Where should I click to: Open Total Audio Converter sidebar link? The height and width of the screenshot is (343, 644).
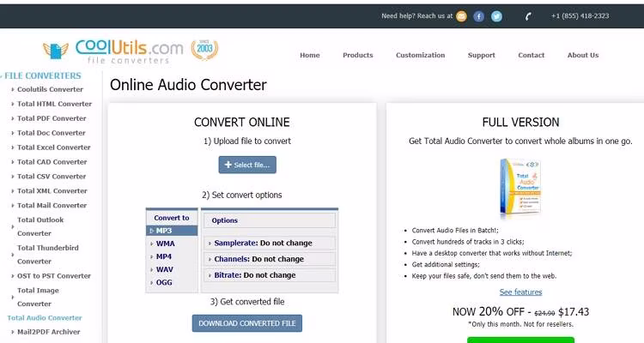[45, 318]
